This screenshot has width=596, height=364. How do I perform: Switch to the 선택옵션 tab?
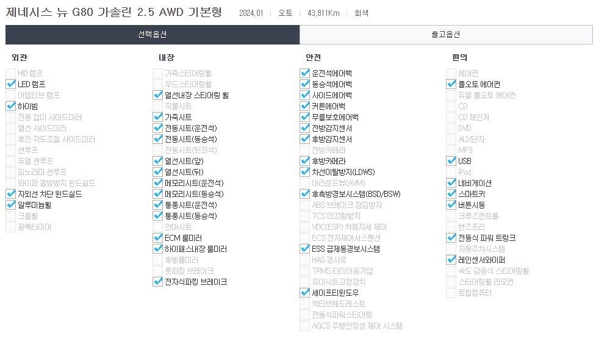(153, 35)
